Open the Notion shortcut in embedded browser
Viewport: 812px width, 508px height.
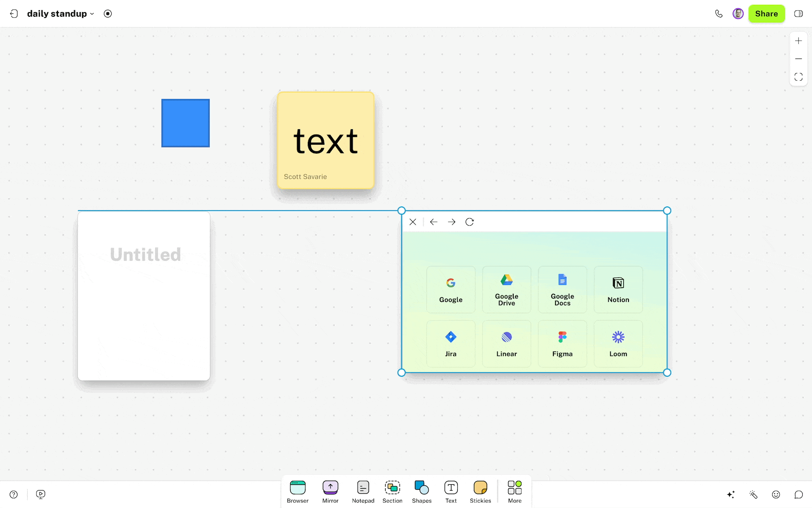click(618, 289)
